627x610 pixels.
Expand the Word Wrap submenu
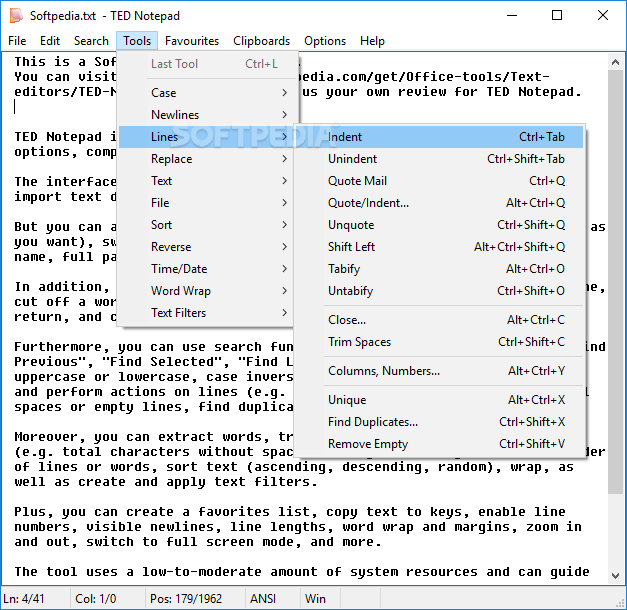(x=208, y=291)
